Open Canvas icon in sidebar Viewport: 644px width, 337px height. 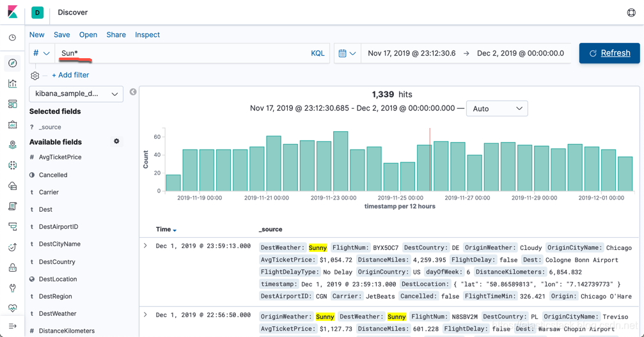point(13,124)
